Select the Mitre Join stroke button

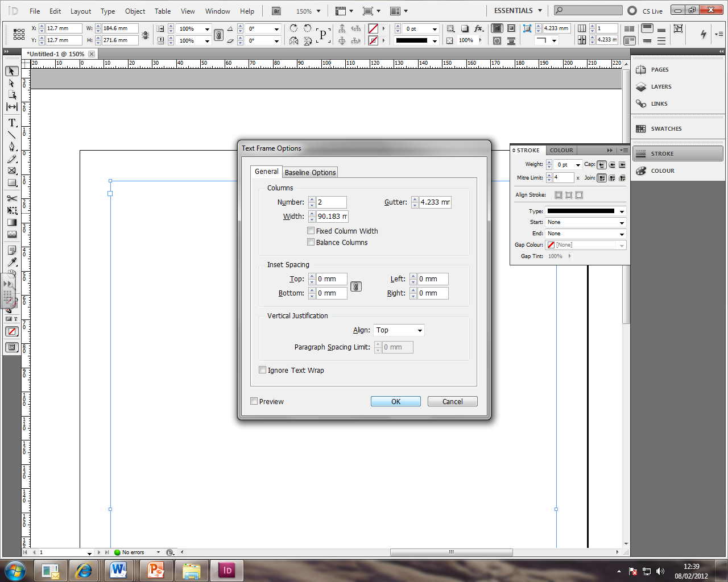602,178
